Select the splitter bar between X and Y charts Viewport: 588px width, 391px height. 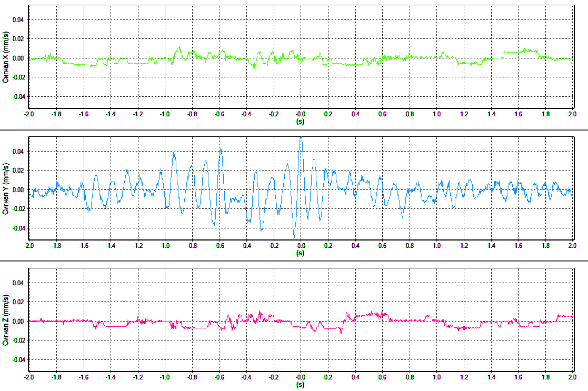point(294,129)
